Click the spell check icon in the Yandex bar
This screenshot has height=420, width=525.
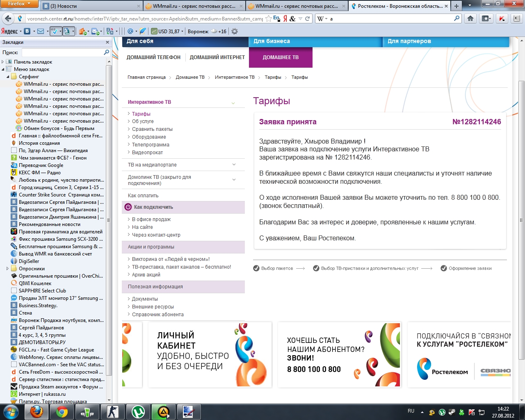[x=54, y=31]
